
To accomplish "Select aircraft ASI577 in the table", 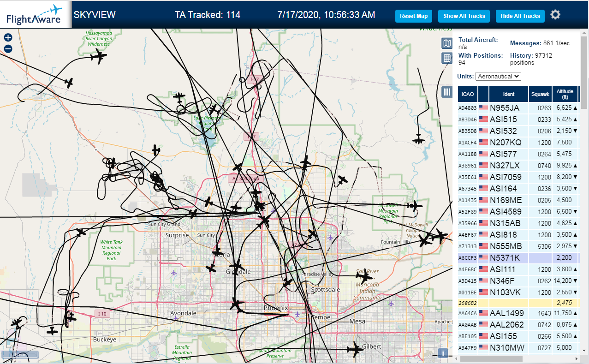I will click(x=519, y=154).
